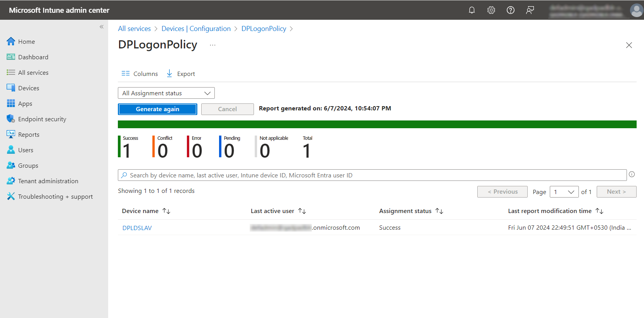Screen dimensions: 644x318
Task: Click the help question mark icon
Action: [x=510, y=10]
